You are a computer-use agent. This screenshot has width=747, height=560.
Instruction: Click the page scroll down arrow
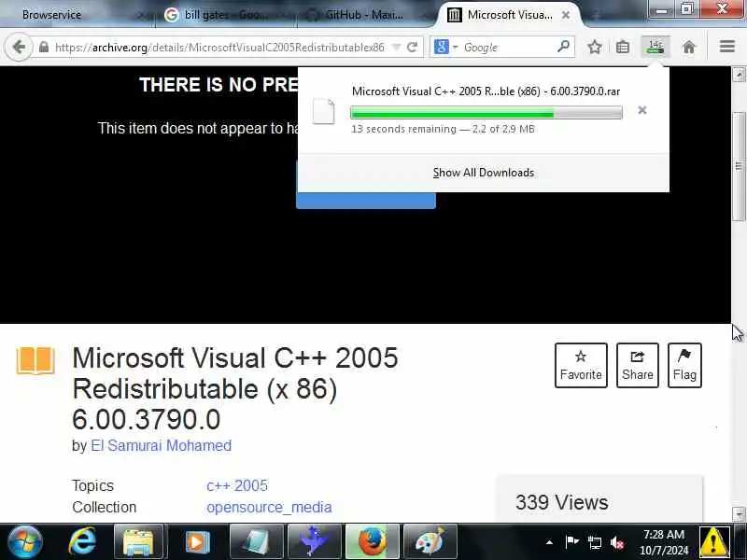click(739, 514)
